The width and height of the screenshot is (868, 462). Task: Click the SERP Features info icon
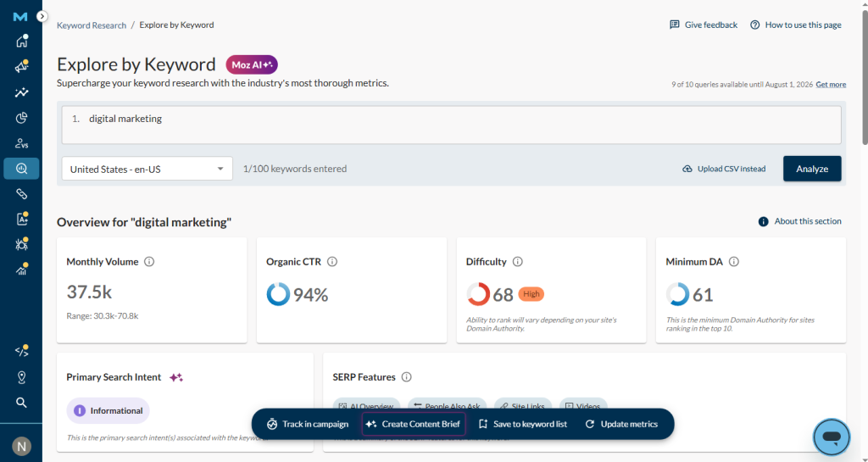click(406, 377)
